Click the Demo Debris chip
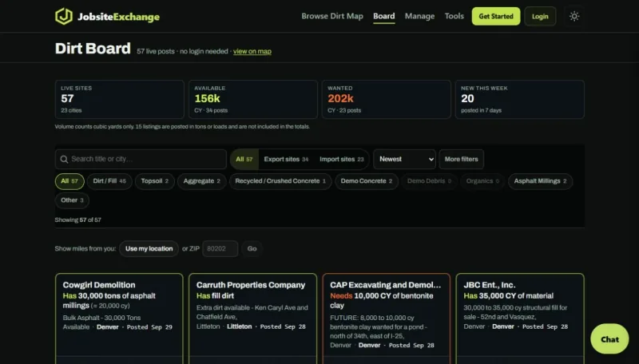This screenshot has height=364, width=639. coord(429,181)
